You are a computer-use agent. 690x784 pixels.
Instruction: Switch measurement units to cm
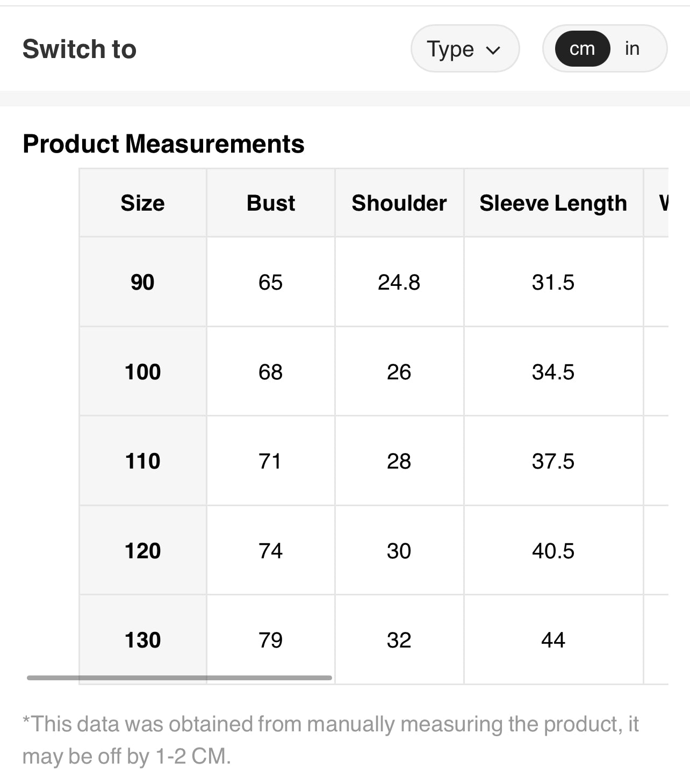coord(582,49)
